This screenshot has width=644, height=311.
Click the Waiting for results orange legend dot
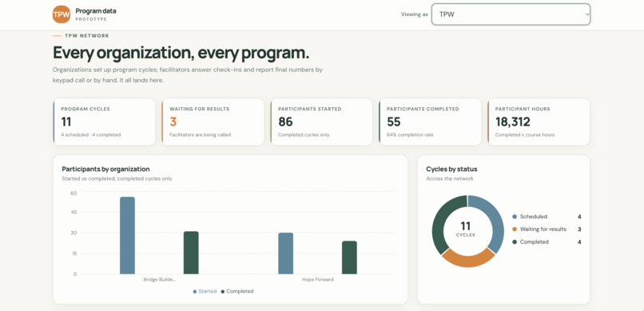[515, 229]
